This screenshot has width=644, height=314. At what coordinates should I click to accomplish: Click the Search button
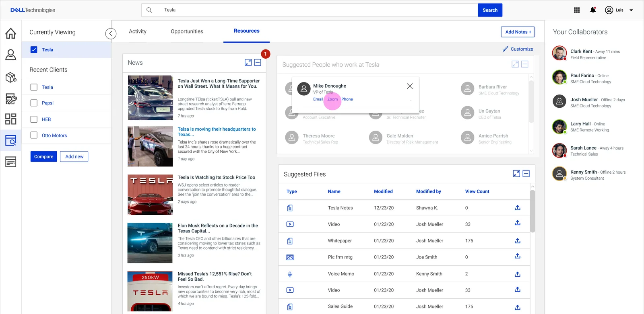tap(490, 10)
